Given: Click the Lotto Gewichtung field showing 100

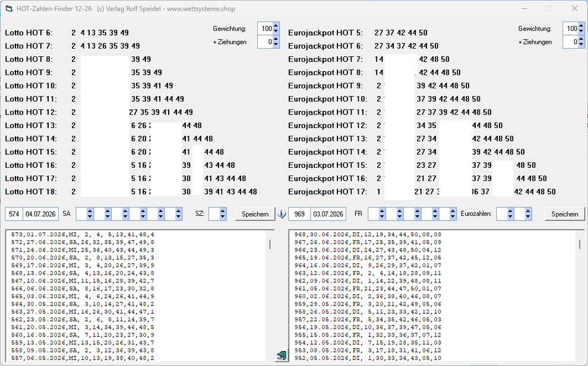Looking at the screenshot, I should [x=265, y=28].
